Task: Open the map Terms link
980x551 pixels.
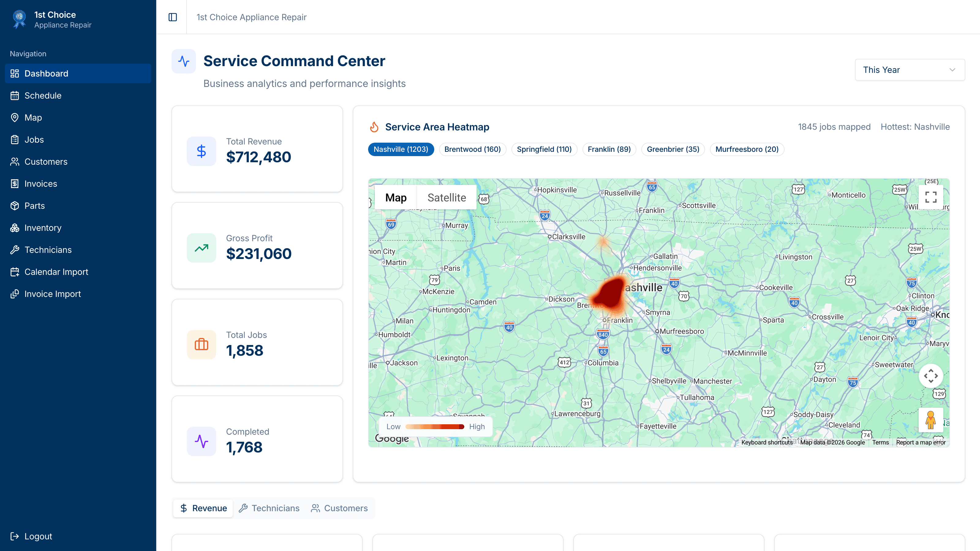Action: 880,442
